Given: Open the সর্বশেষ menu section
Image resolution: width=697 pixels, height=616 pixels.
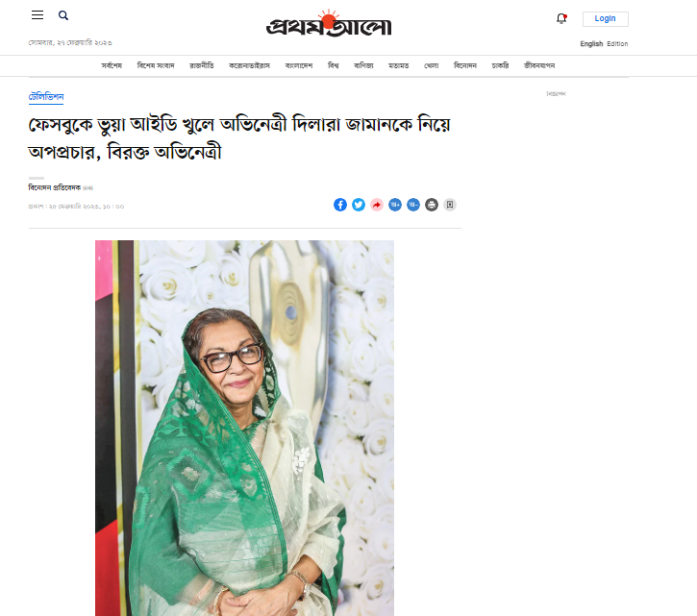Looking at the screenshot, I should pos(112,65).
